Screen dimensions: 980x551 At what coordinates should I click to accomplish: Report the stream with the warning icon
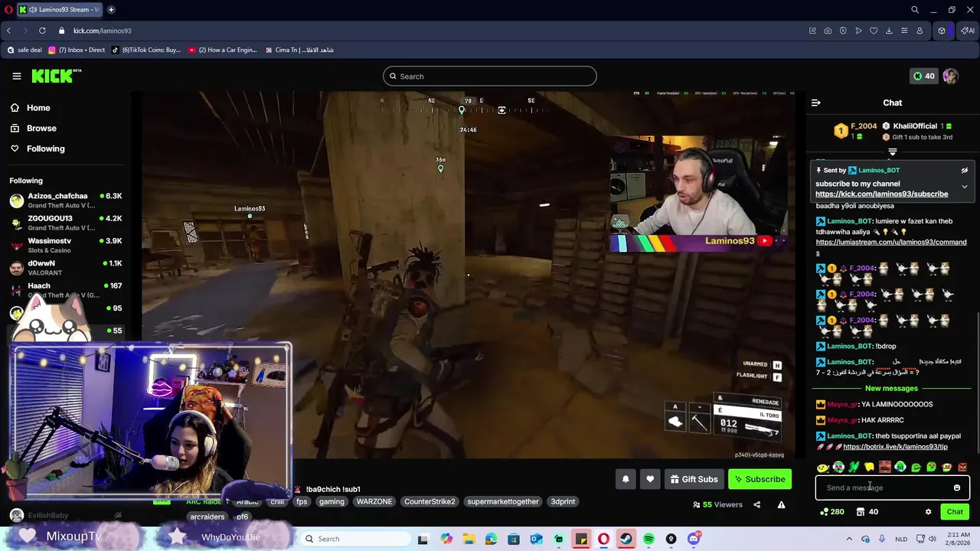pyautogui.click(x=781, y=505)
